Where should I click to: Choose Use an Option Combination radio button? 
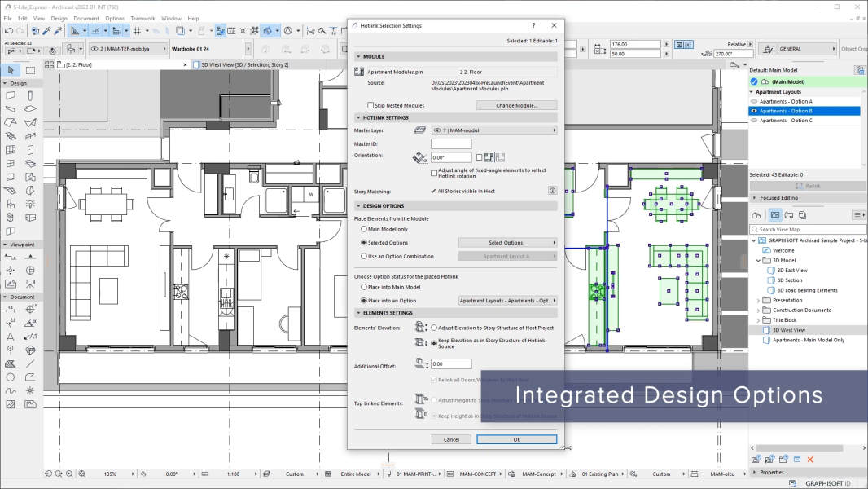[364, 257]
